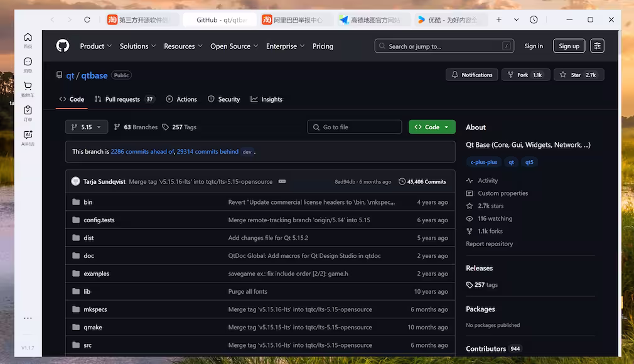Select the GitHub qt/qtbase browser tab
634x364 pixels.
[220, 20]
